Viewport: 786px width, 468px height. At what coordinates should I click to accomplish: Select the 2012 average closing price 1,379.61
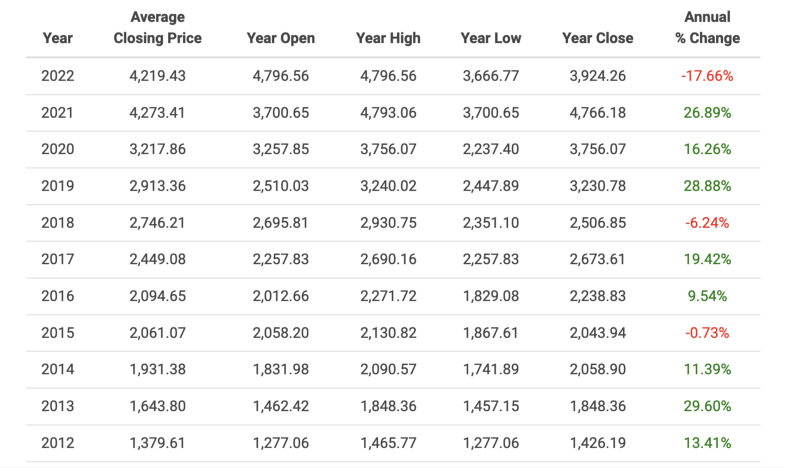click(157, 443)
